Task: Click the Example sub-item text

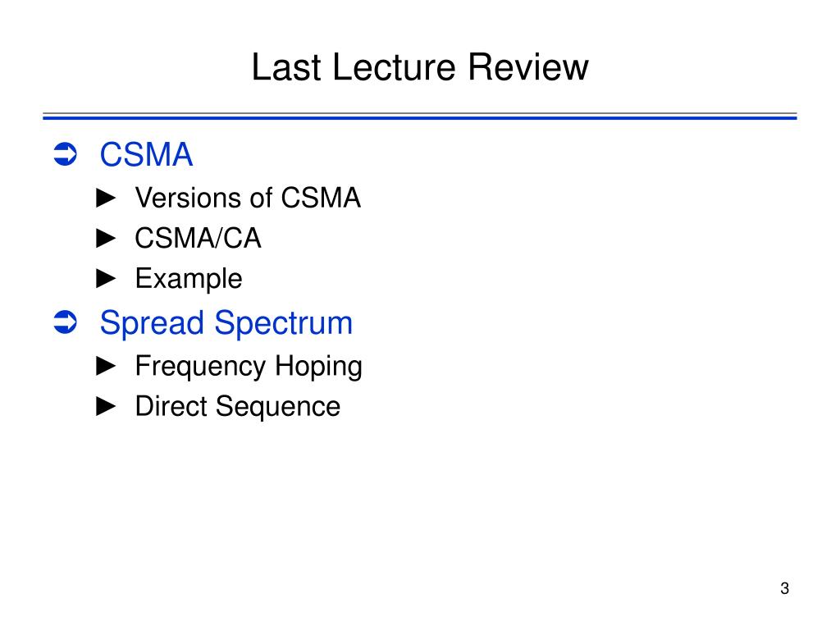Action: [x=189, y=279]
